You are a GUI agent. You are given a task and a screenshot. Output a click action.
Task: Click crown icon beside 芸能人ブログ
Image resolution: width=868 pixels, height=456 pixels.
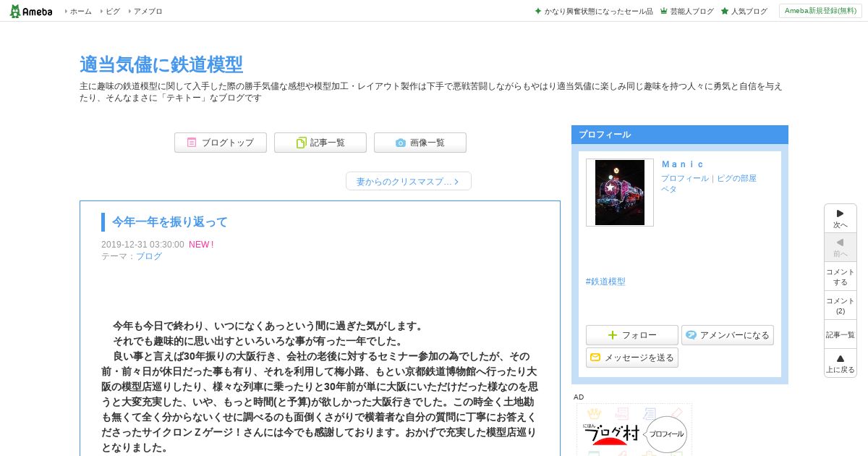tap(663, 11)
